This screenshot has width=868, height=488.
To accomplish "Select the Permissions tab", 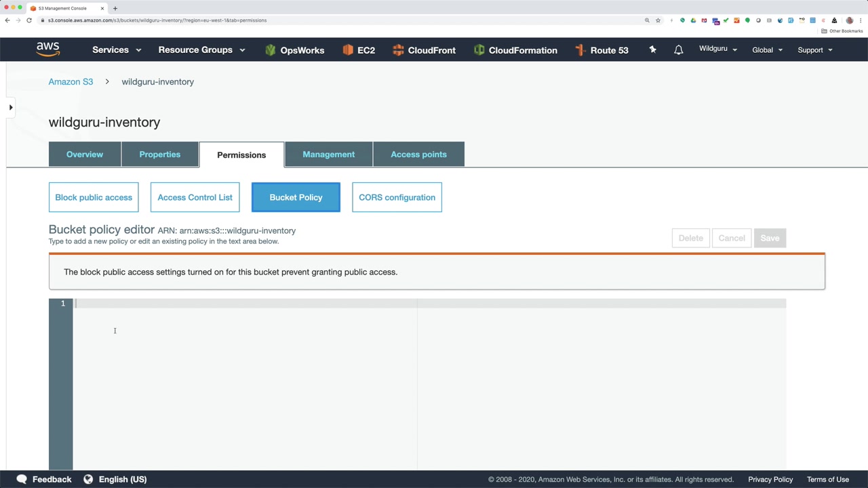I will point(241,155).
